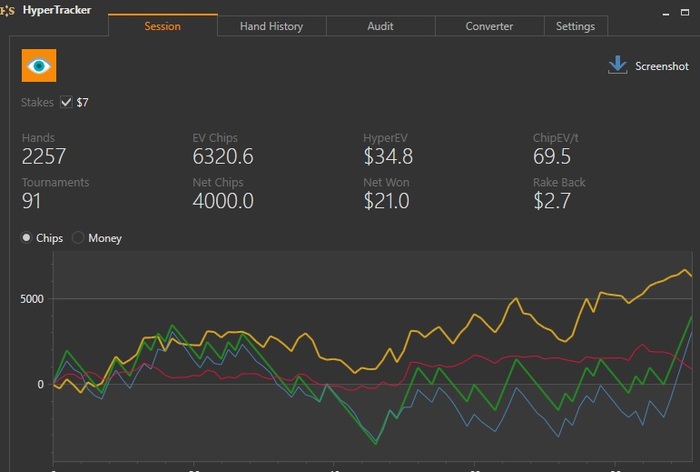
Task: Select the Money radio button
Action: click(x=78, y=238)
